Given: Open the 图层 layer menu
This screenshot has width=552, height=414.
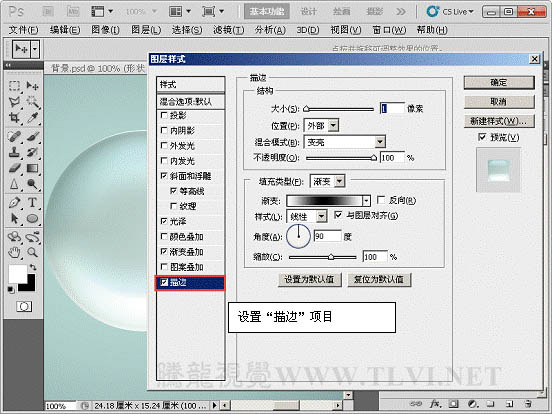Looking at the screenshot, I should pyautogui.click(x=146, y=30).
